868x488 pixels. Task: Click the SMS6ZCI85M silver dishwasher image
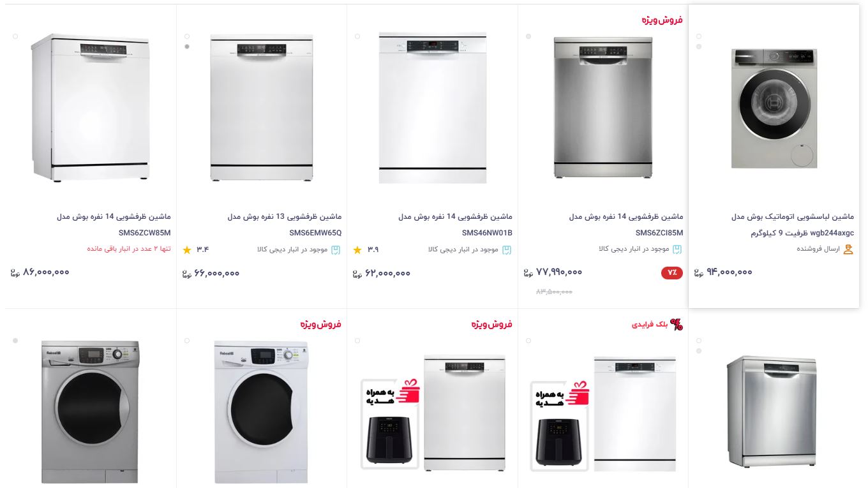click(603, 107)
